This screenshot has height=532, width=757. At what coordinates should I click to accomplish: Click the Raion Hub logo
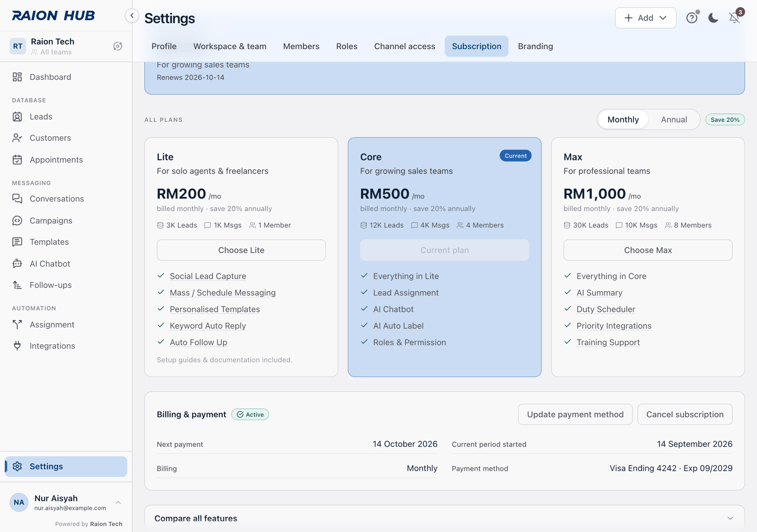coord(53,16)
